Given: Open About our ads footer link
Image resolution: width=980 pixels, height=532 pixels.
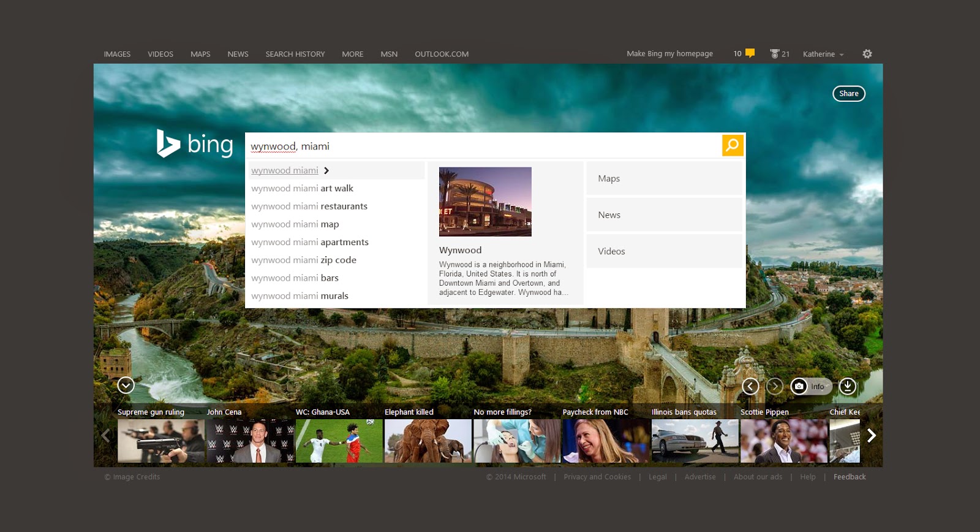Looking at the screenshot, I should coord(758,477).
